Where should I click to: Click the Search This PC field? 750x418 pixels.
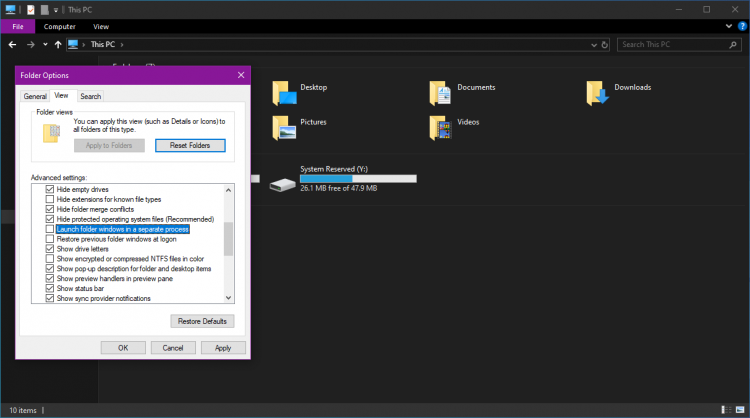(679, 44)
